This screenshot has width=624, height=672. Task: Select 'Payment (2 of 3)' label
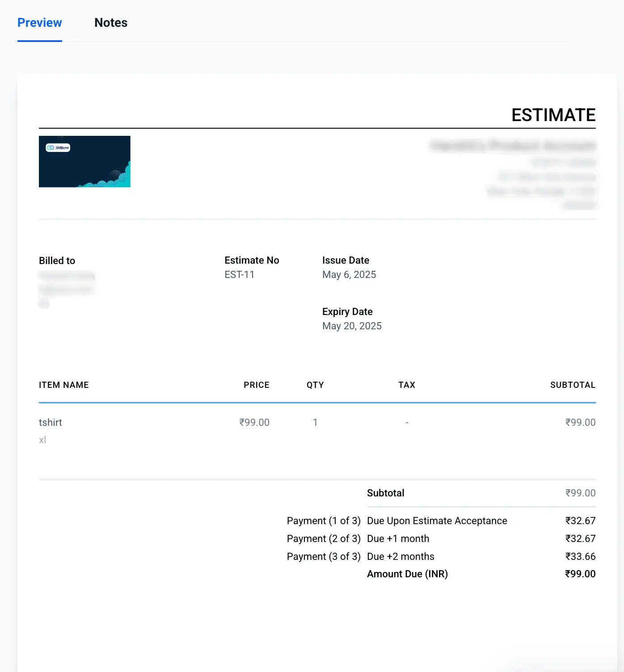pyautogui.click(x=324, y=538)
